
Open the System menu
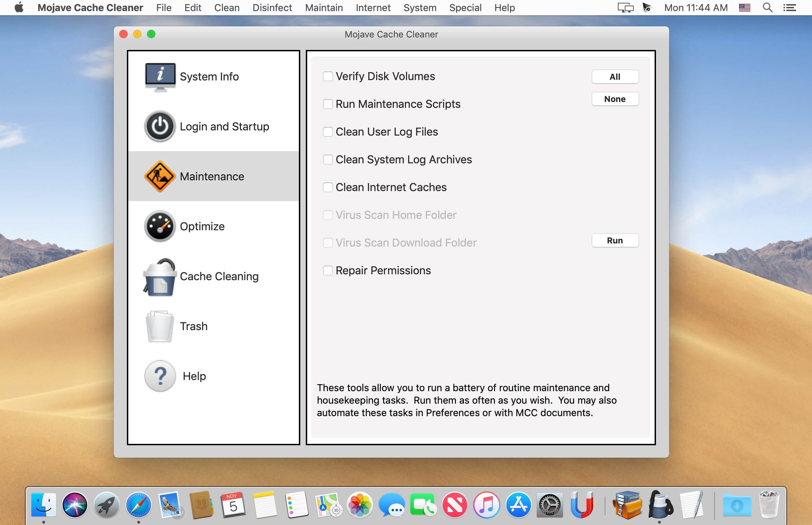420,8
